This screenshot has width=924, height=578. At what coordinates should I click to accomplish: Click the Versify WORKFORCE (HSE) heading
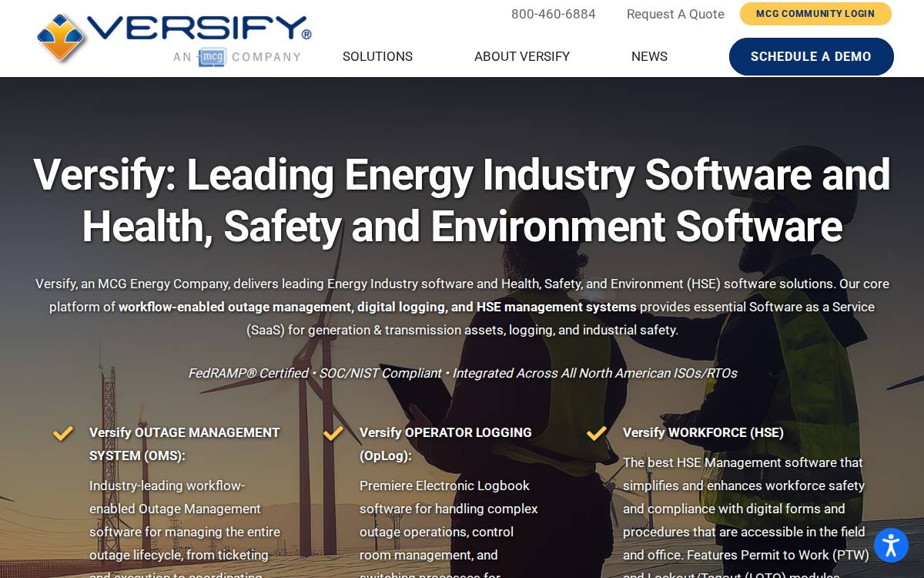(703, 432)
